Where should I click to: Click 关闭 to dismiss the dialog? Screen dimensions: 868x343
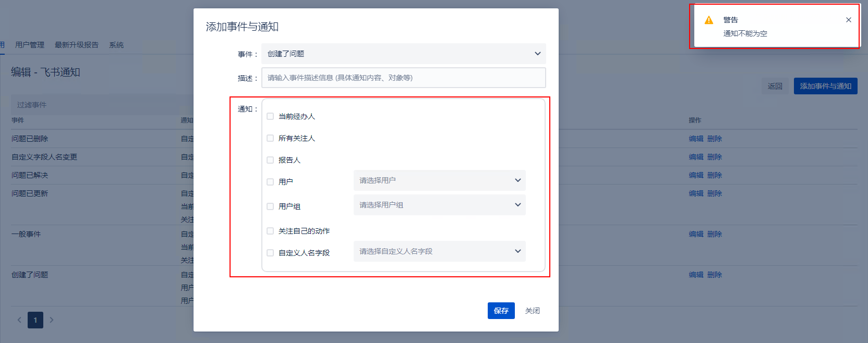pyautogui.click(x=532, y=311)
